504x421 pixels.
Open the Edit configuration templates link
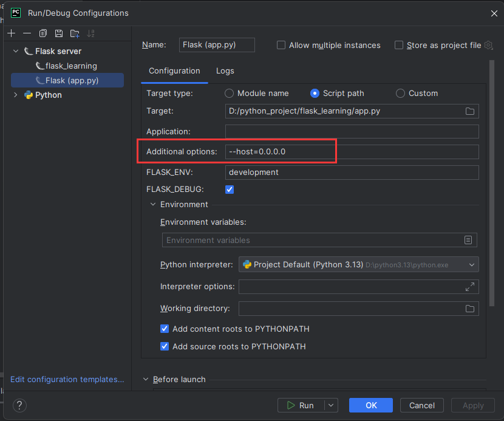pos(67,379)
